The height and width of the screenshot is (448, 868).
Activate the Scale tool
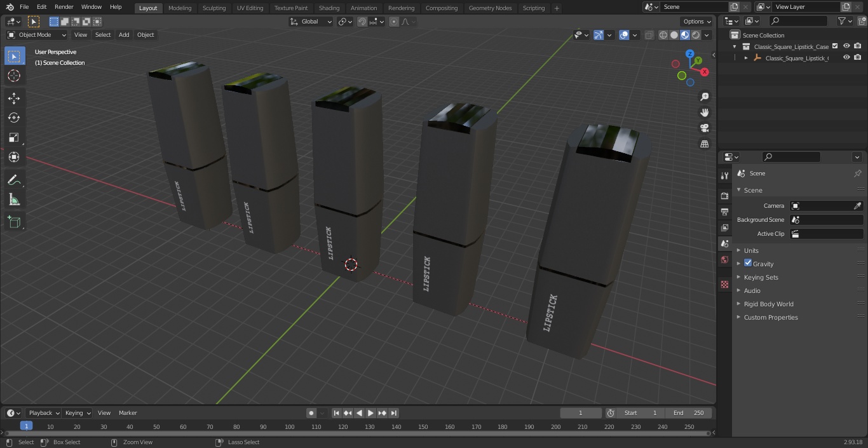coord(14,137)
